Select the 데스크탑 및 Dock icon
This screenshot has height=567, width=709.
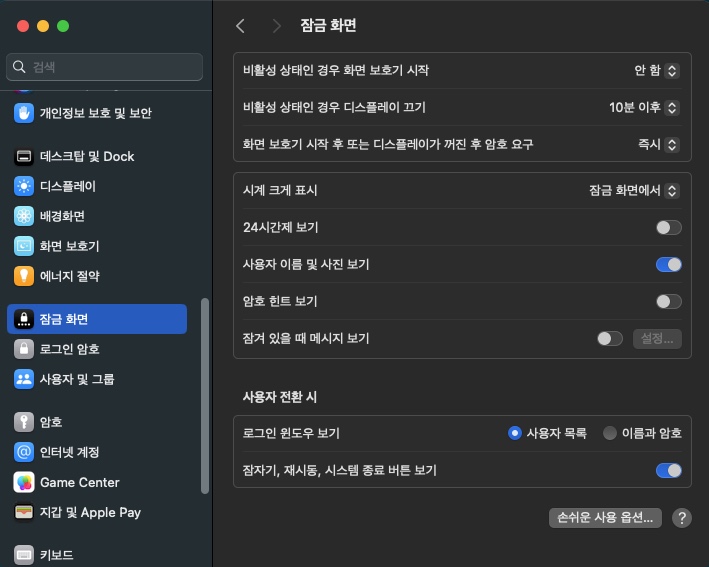pyautogui.click(x=24, y=156)
